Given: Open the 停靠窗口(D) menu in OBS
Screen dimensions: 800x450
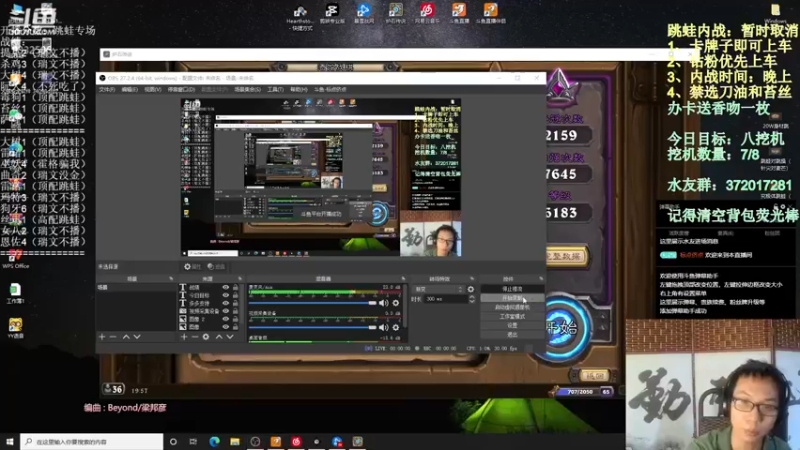Looking at the screenshot, I should tap(181, 89).
